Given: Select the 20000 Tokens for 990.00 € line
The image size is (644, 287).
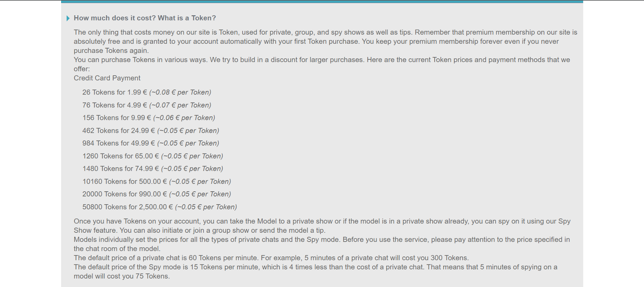Looking at the screenshot, I should coord(157,194).
